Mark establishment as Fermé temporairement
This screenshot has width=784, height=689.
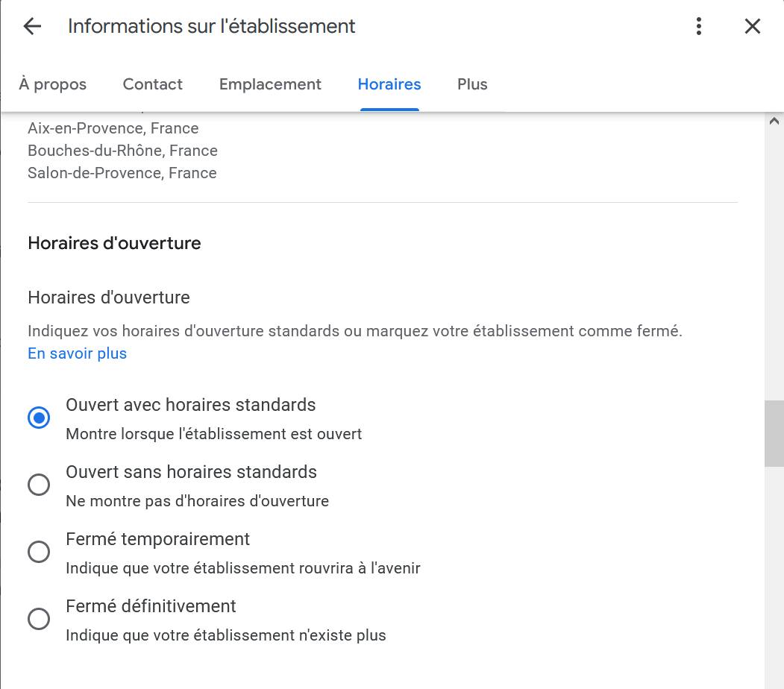click(39, 552)
